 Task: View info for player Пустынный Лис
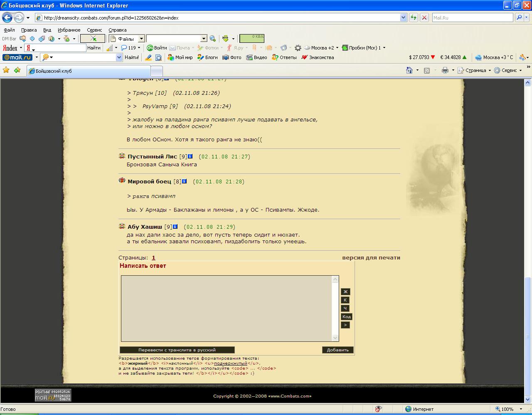tap(190, 156)
